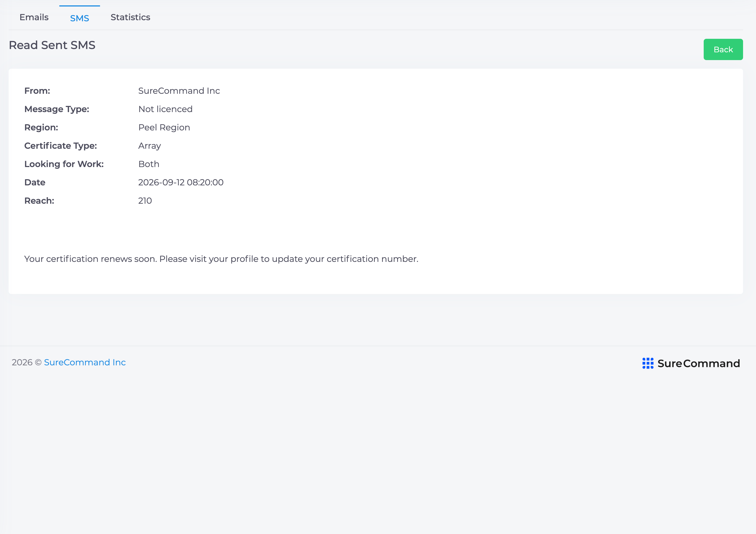
Task: Select the reach value 210
Action: click(x=145, y=201)
